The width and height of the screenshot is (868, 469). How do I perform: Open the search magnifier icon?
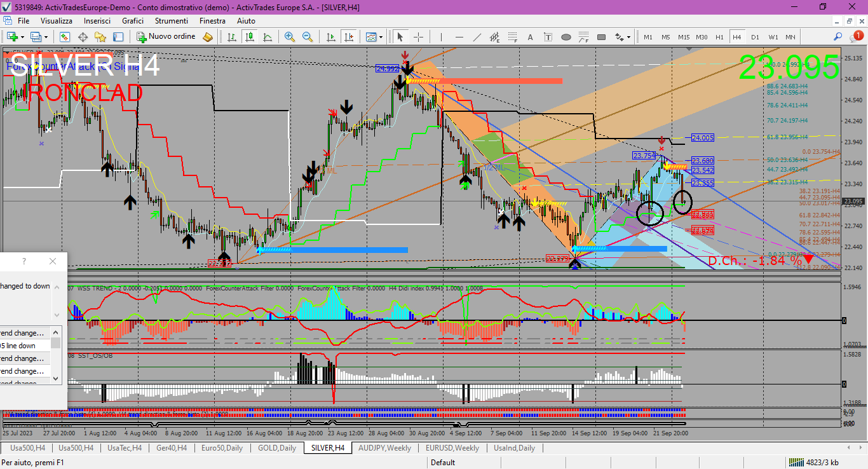coord(838,37)
